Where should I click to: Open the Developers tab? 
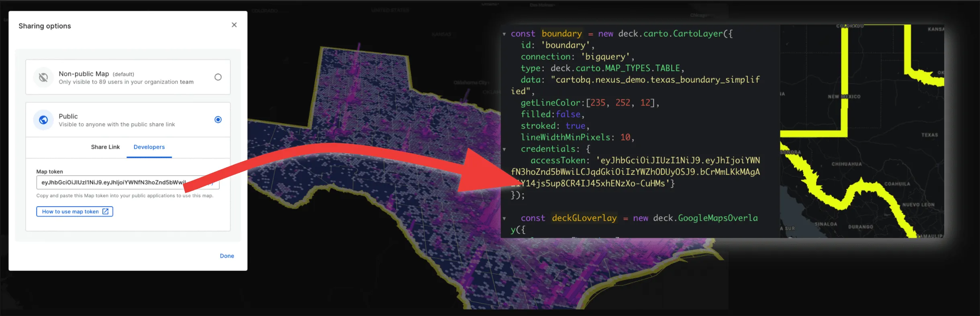point(149,147)
